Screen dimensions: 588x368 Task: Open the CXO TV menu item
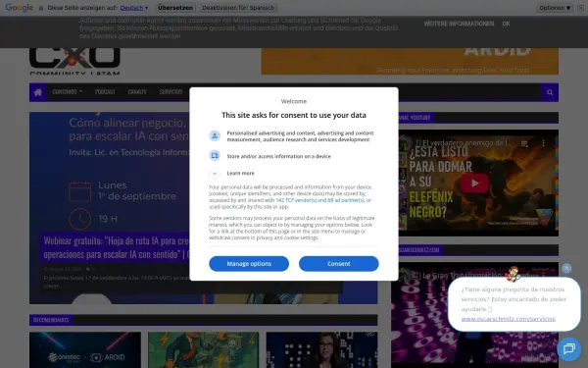pyautogui.click(x=137, y=92)
